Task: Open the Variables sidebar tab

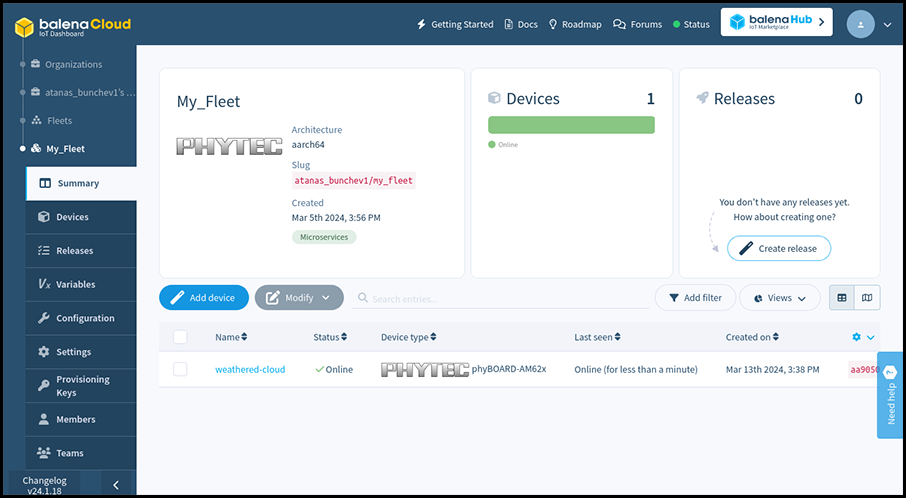Action: coord(81,284)
